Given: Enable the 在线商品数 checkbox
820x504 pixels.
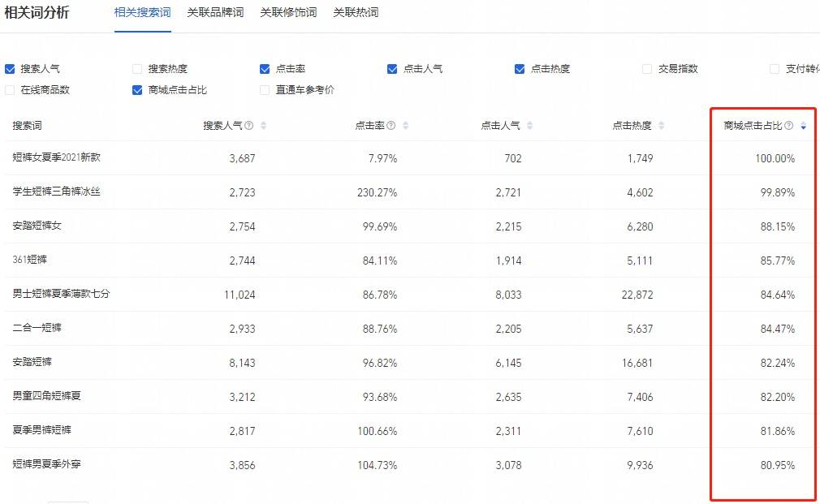Looking at the screenshot, I should (x=10, y=90).
